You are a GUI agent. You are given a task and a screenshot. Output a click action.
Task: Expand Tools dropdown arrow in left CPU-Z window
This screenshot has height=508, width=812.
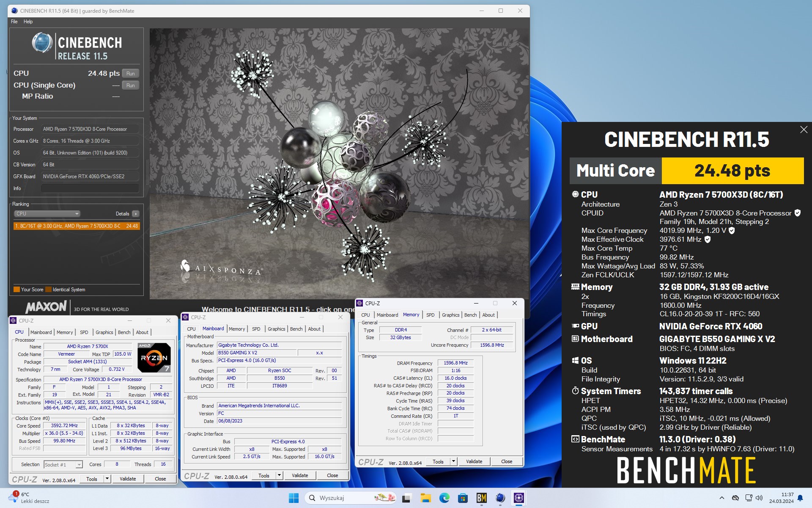pos(107,479)
